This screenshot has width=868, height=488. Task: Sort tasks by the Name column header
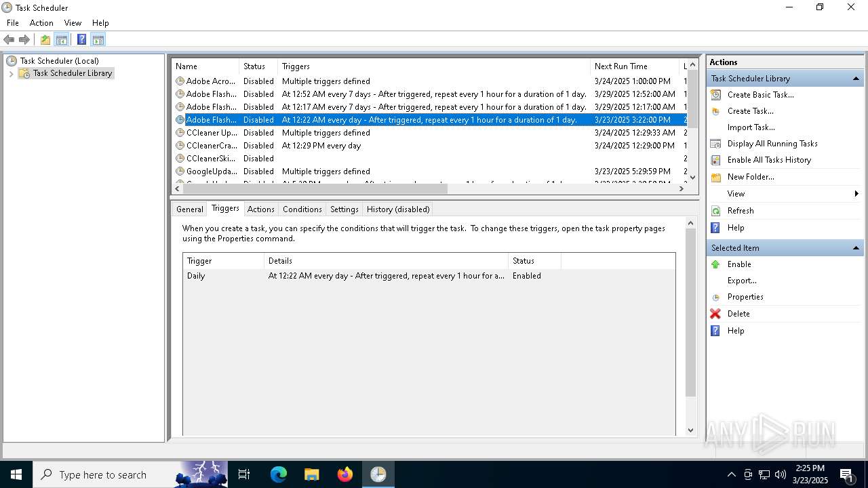(x=205, y=66)
